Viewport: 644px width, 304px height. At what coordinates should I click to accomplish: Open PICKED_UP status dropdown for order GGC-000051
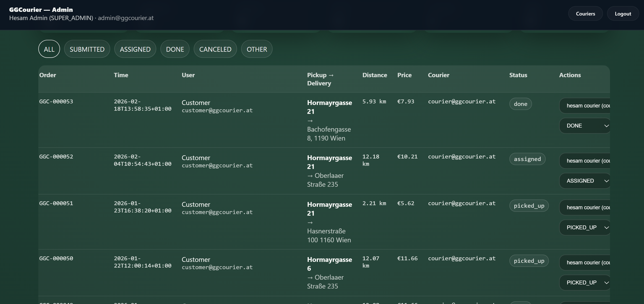[x=584, y=227]
